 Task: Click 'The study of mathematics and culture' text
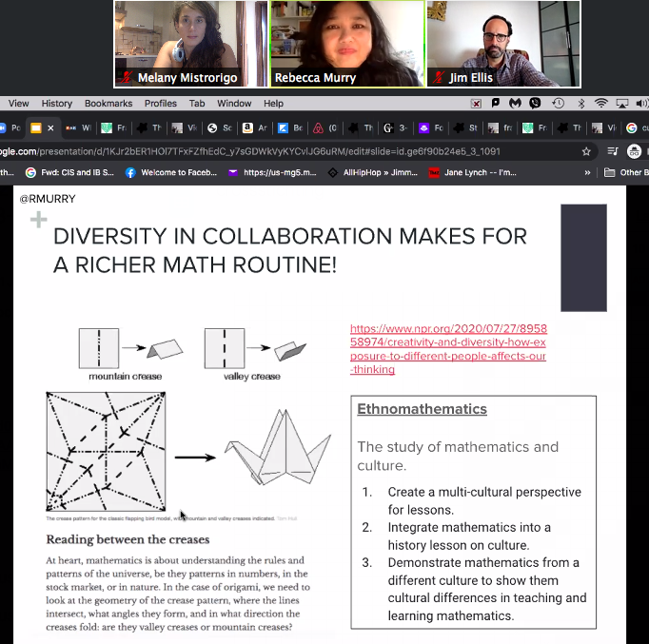pyautogui.click(x=458, y=456)
